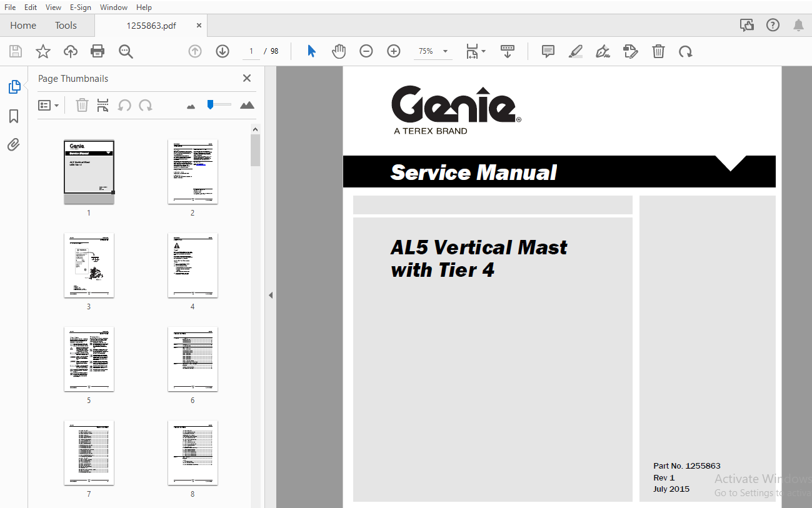Open the Attachments paperclip panel
Viewport: 812px width, 508px height.
tap(14, 145)
